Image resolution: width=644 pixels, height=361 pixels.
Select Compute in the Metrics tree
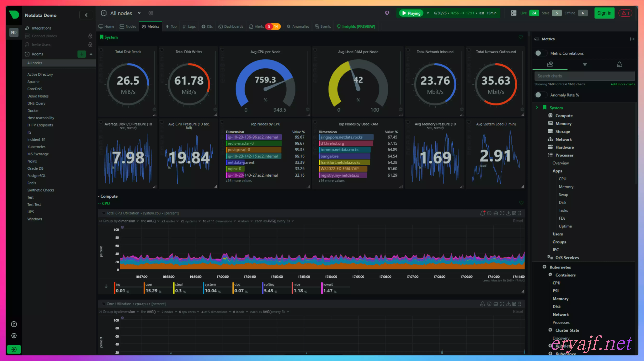click(564, 116)
